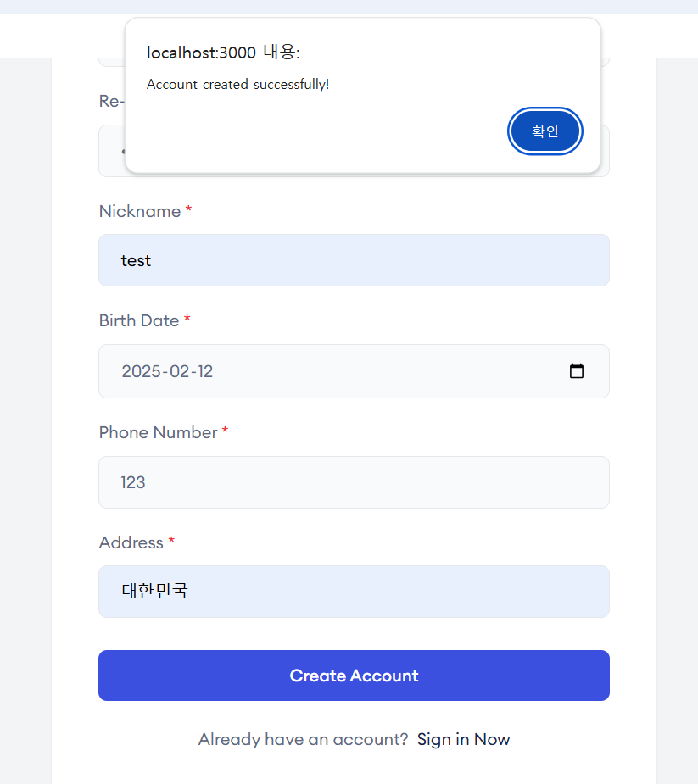Submit the form with Create Account
The image size is (698, 784).
pyautogui.click(x=354, y=676)
